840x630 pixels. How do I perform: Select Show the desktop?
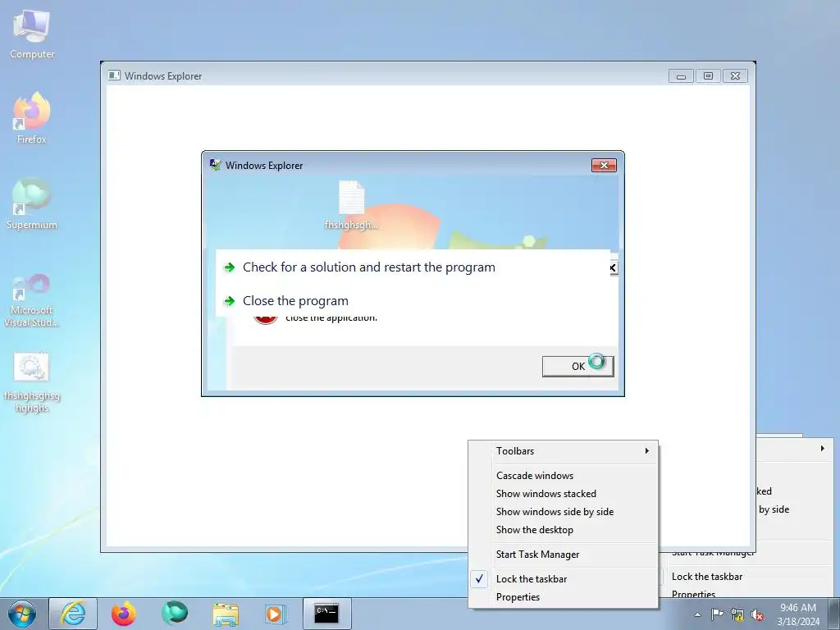[564, 530]
